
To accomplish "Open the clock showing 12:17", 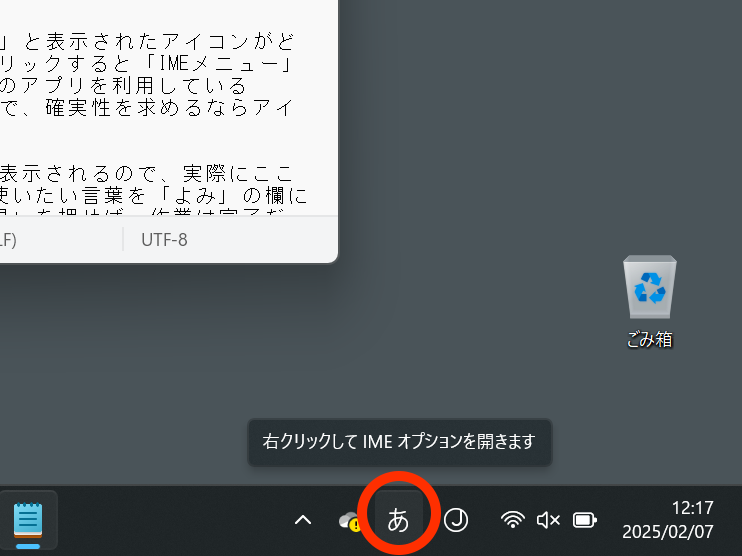I will 692,508.
